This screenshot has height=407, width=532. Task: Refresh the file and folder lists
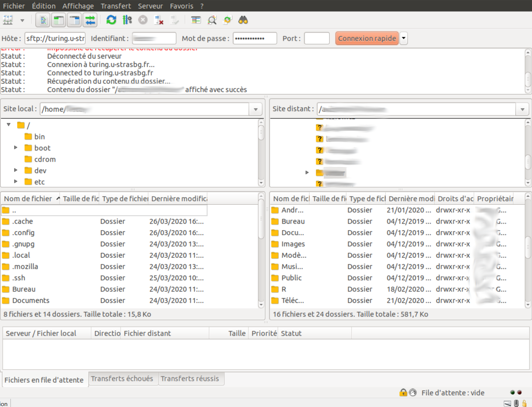click(111, 20)
